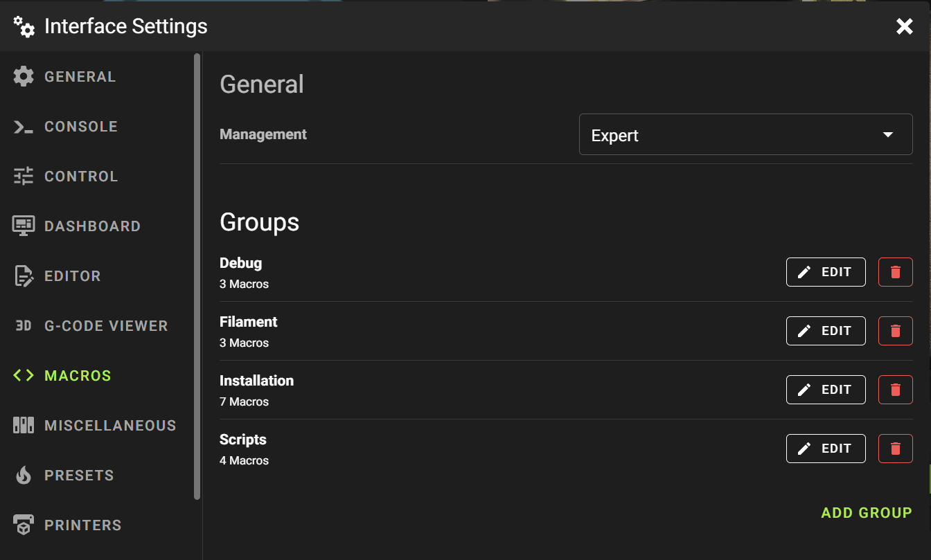The image size is (931, 560).
Task: Click the Printers icon in sidebar
Action: click(24, 525)
